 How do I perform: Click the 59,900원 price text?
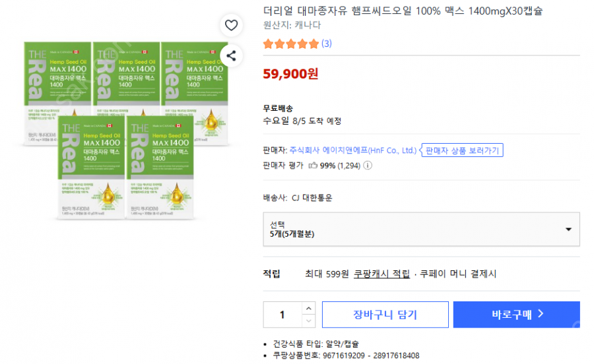[290, 74]
